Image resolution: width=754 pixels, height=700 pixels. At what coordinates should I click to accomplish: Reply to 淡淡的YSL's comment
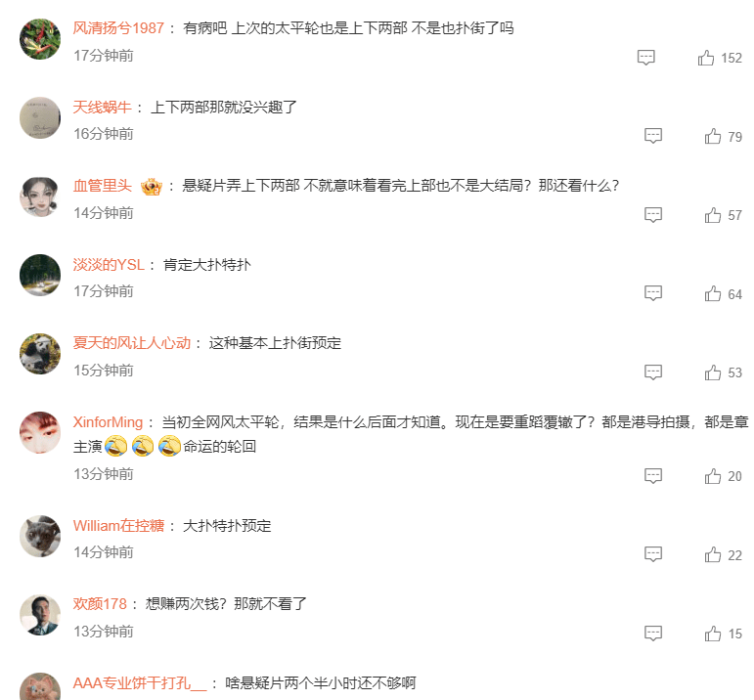coord(653,293)
